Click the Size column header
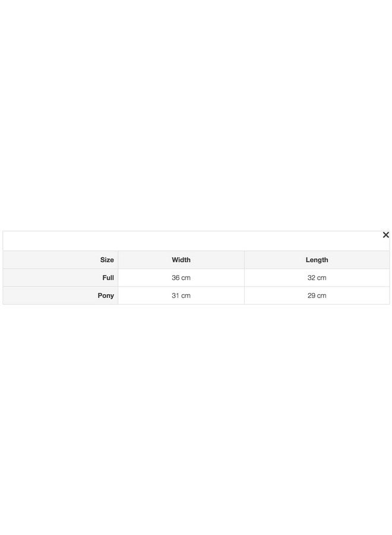The height and width of the screenshot is (535, 392). [107, 260]
